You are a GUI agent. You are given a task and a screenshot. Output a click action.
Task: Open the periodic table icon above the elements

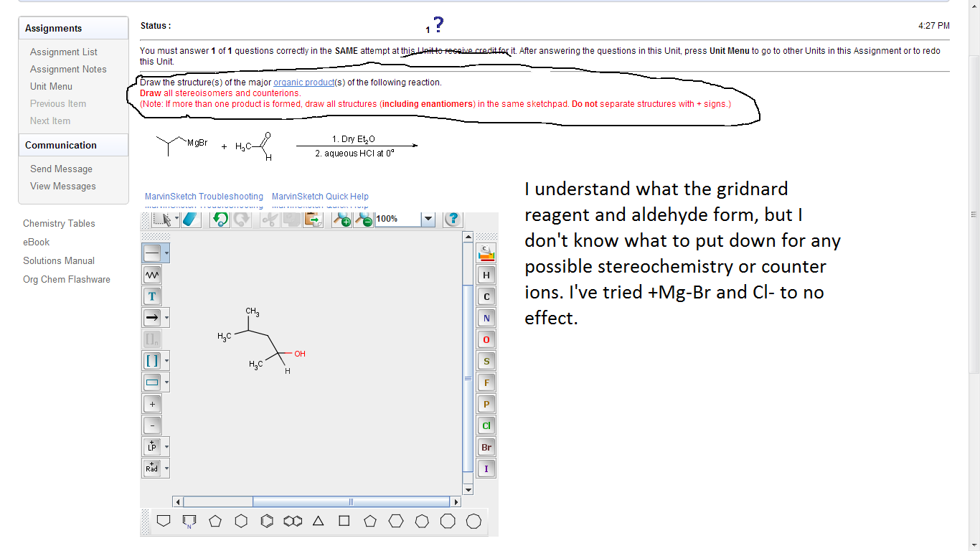pyautogui.click(x=486, y=253)
